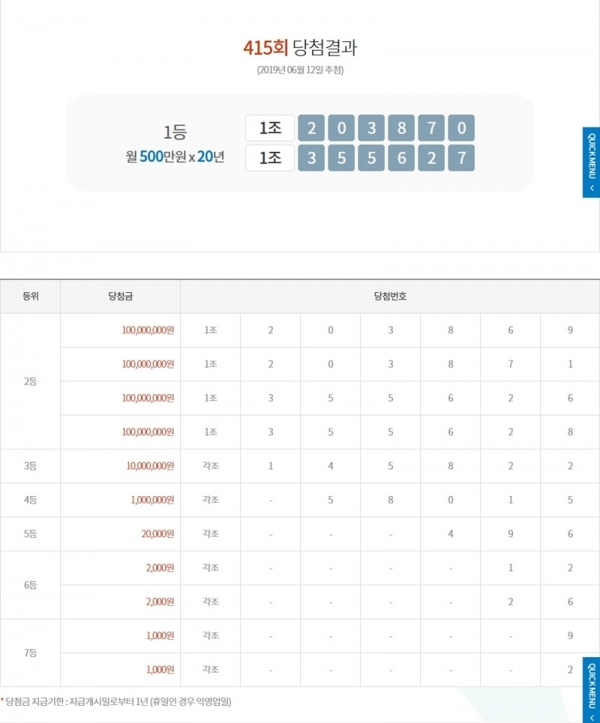The width and height of the screenshot is (600, 723).
Task: Click the lowest 1,000원 row ending 2
Action: pos(160,670)
